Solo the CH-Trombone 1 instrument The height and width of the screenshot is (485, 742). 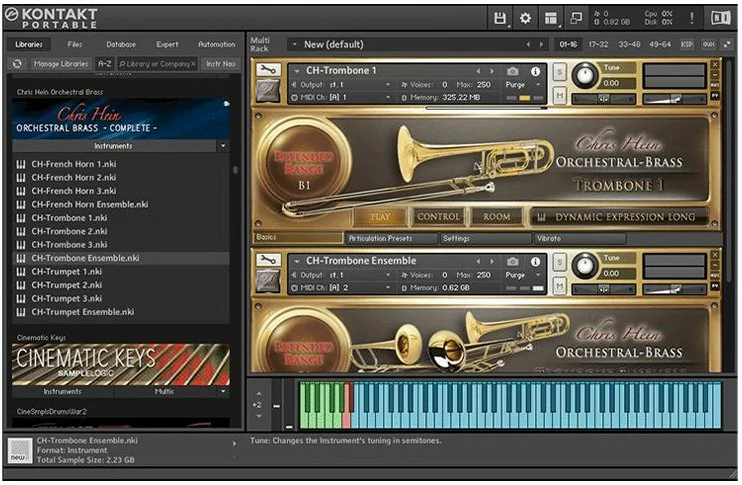click(x=560, y=72)
